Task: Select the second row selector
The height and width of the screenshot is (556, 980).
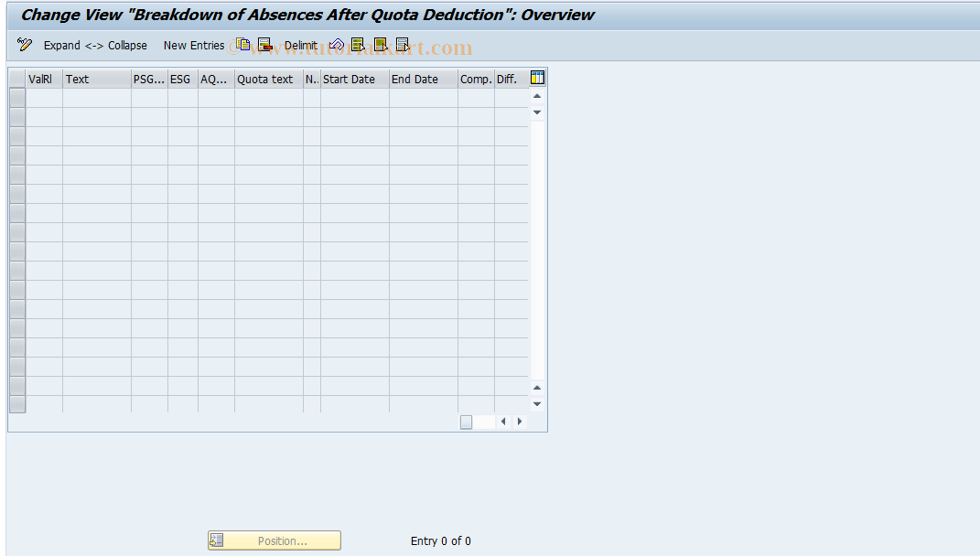Action: tap(17, 117)
